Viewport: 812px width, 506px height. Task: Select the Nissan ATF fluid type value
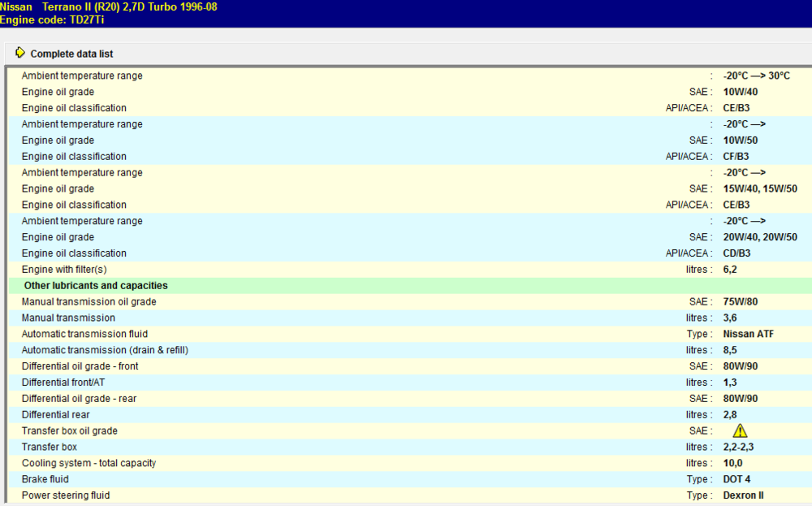(748, 334)
